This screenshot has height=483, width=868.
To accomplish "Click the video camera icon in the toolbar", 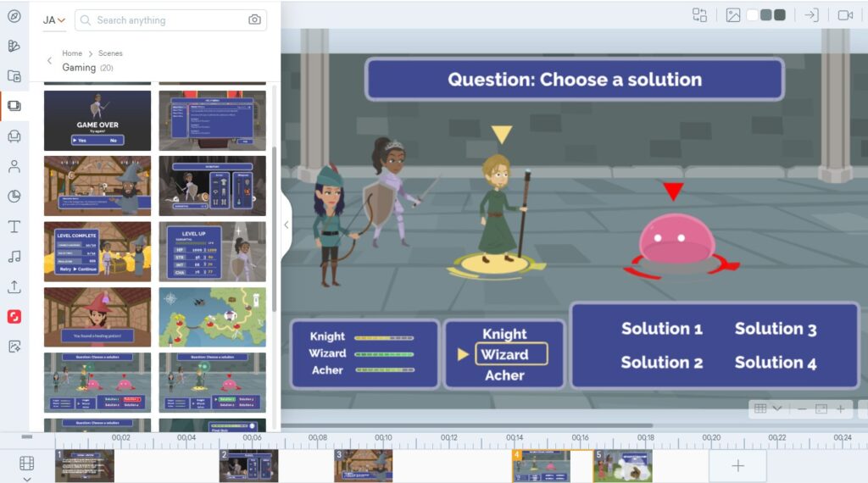I will 845,15.
